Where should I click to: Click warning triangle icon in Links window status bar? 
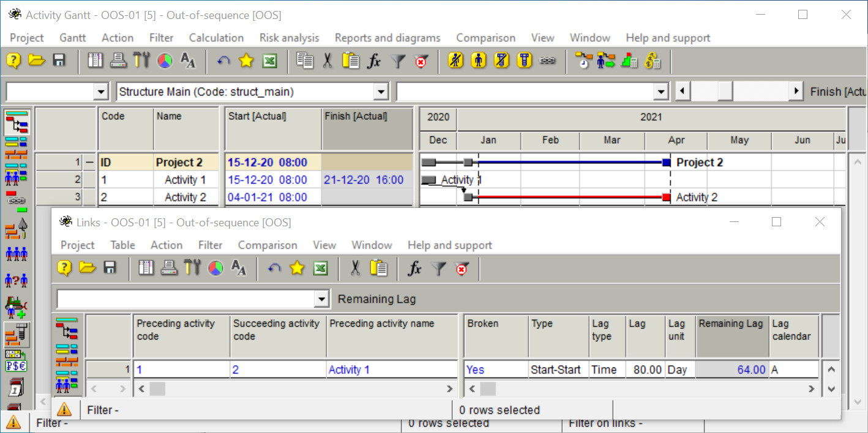pos(64,410)
